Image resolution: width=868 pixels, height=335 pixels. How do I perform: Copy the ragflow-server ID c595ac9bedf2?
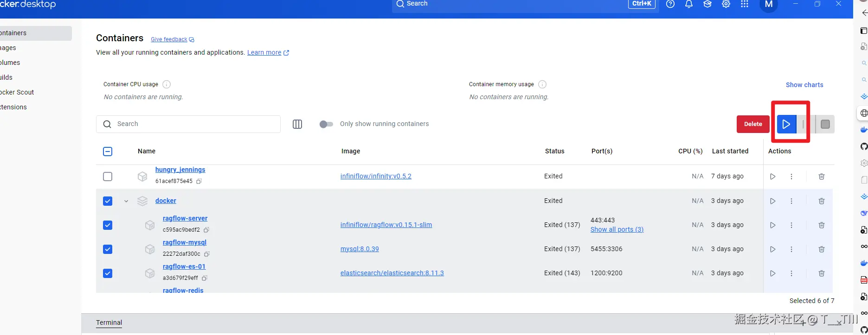click(206, 230)
